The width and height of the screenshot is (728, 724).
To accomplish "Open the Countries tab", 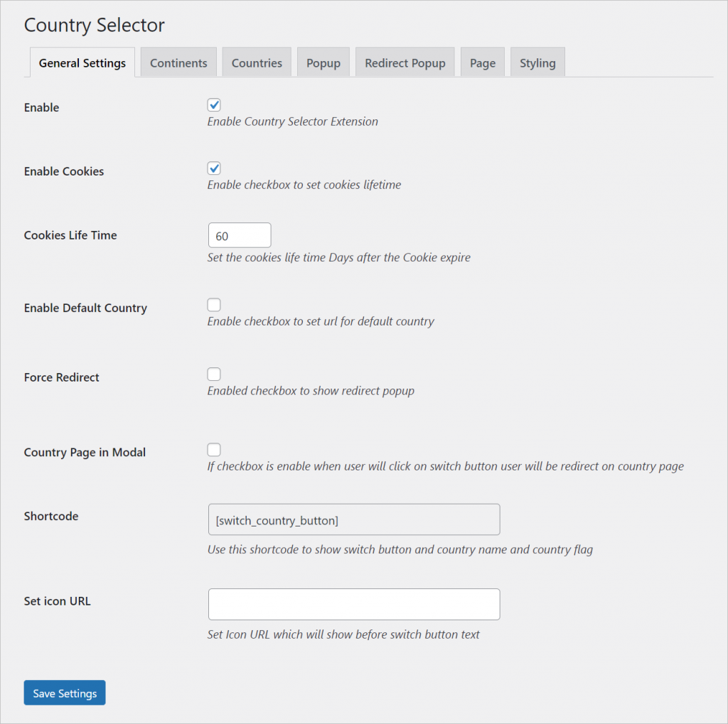I will click(257, 63).
